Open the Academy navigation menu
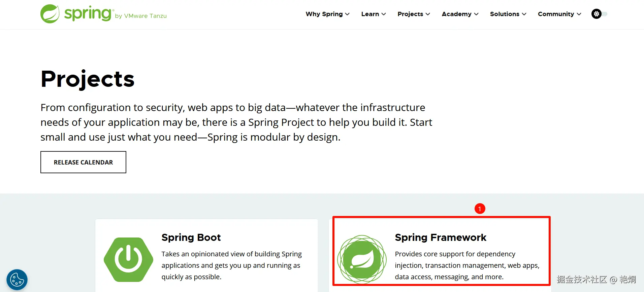This screenshot has width=644, height=292. point(460,14)
